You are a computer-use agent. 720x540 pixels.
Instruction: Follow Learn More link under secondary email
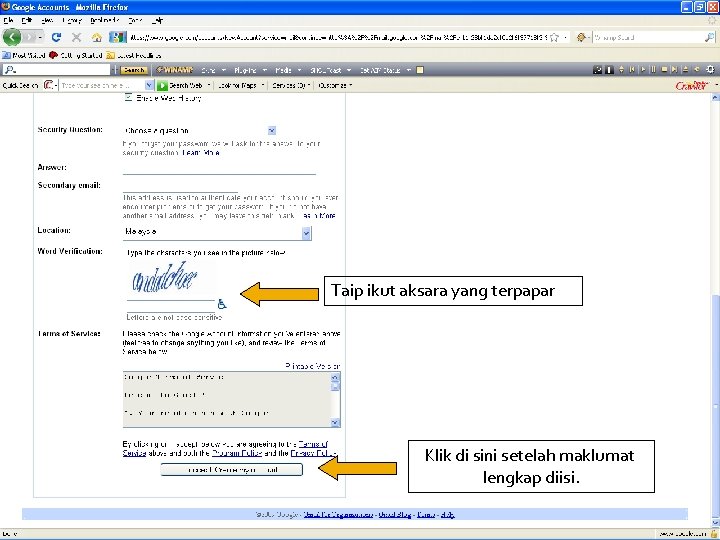tap(319, 215)
